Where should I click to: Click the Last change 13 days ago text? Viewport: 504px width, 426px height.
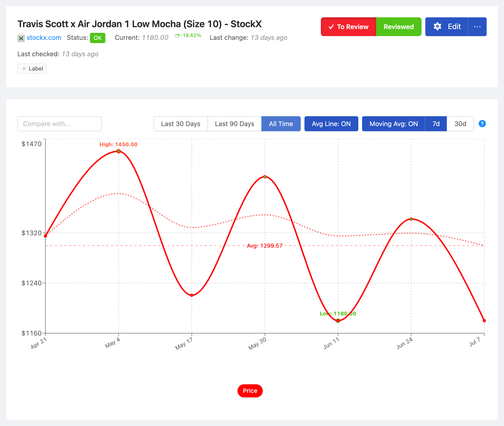(x=248, y=38)
